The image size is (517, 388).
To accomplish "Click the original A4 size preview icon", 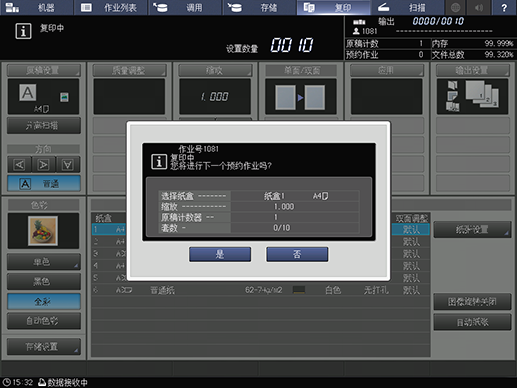I will point(28,93).
